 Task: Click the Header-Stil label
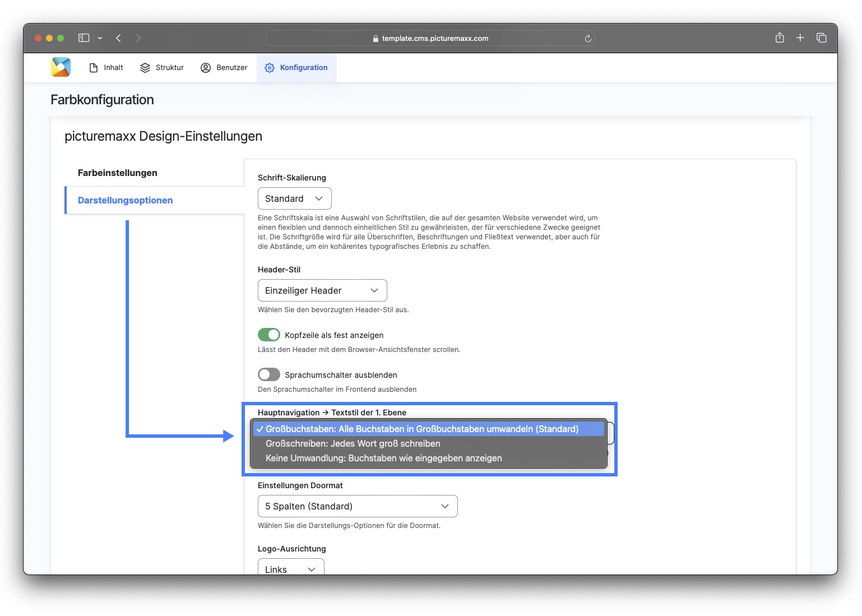pyautogui.click(x=279, y=270)
